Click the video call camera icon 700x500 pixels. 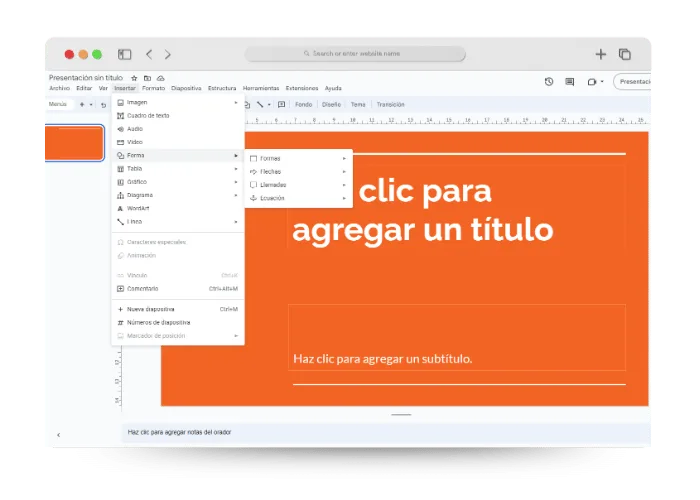coord(592,82)
